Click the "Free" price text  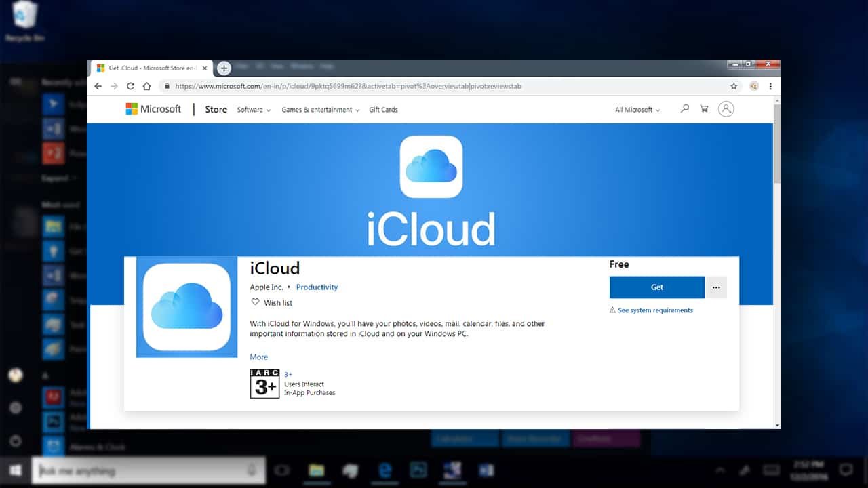pyautogui.click(x=619, y=264)
